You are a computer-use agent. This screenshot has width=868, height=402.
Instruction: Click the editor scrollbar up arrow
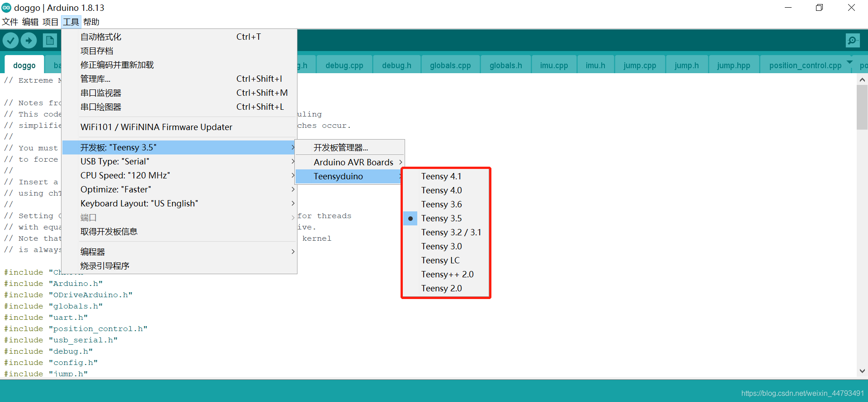862,80
